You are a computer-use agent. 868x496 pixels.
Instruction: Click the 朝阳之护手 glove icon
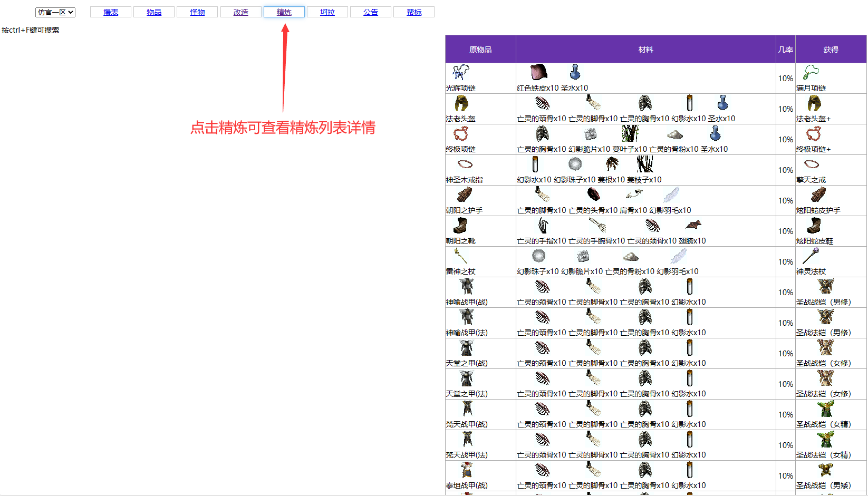click(465, 194)
